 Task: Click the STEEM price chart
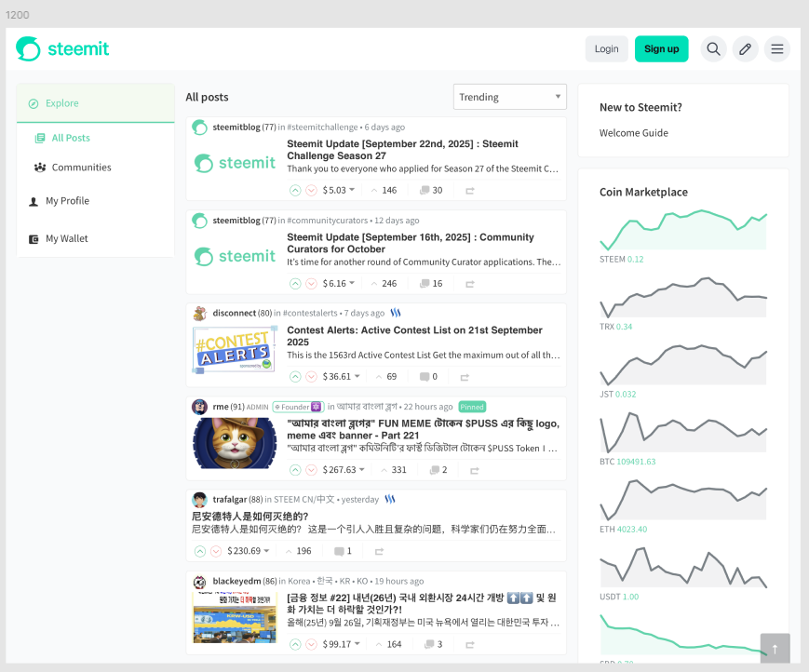click(683, 230)
